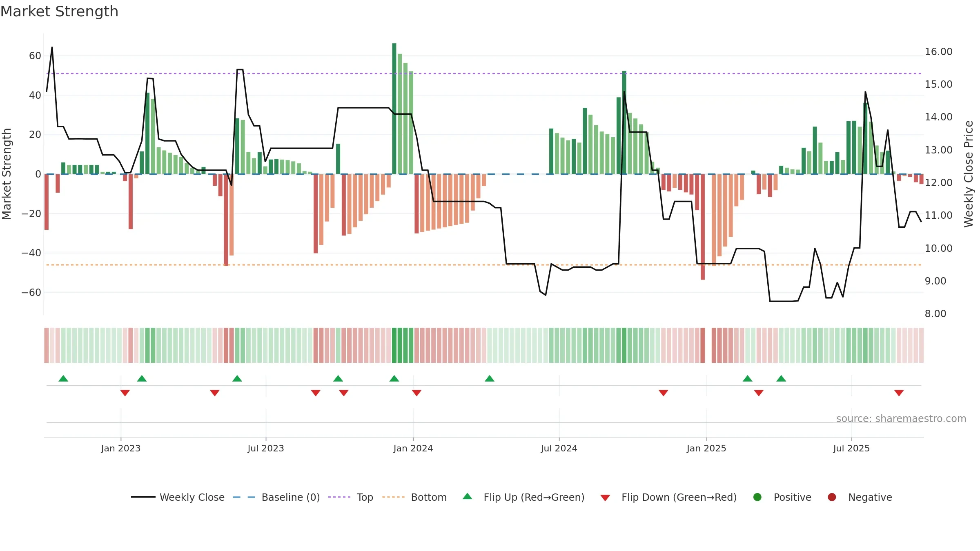Click the red Negative legend dot
This screenshot has height=551, width=980.
pos(832,497)
